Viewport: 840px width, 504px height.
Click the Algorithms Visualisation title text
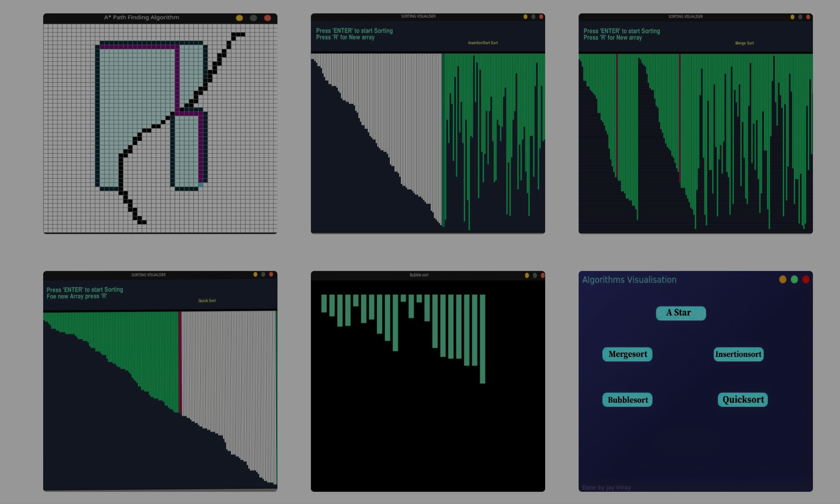point(629,279)
